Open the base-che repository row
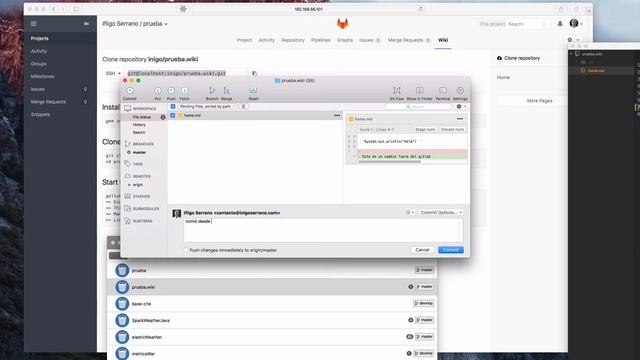The image size is (640, 360). click(x=272, y=303)
